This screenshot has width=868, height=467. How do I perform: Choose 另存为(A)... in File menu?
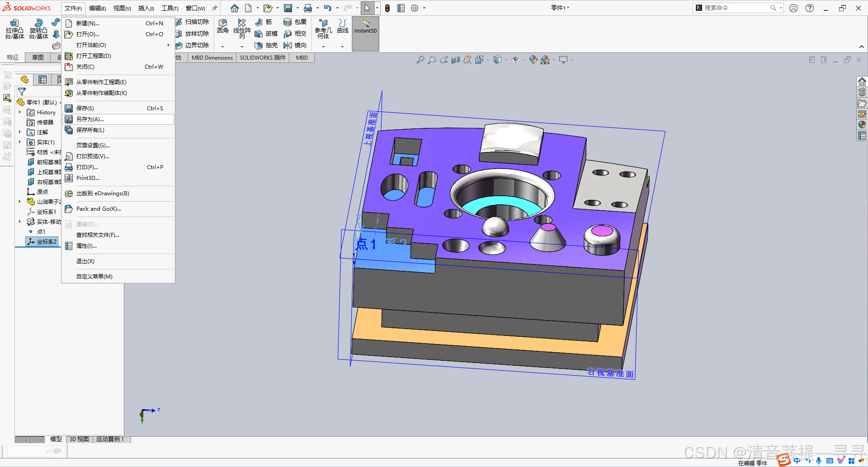(x=118, y=119)
